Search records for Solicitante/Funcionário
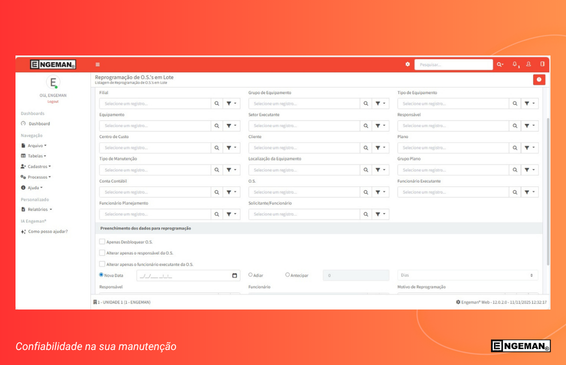This screenshot has height=365, width=566. click(x=366, y=214)
